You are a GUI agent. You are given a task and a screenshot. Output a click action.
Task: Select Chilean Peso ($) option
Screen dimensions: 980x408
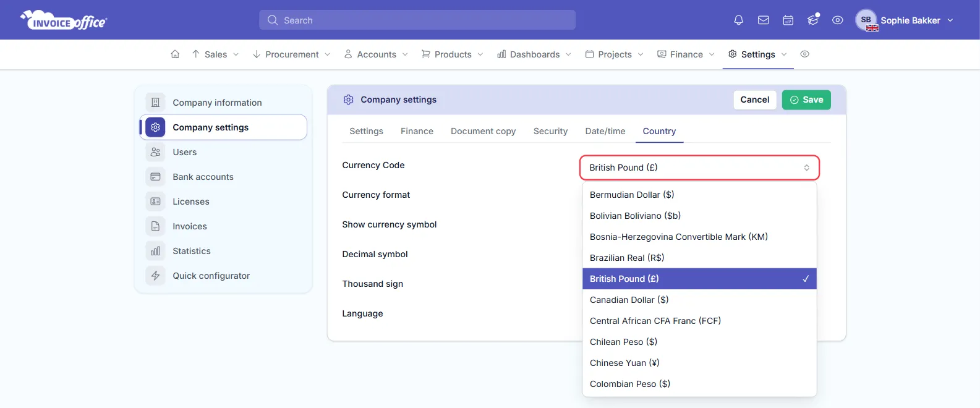pyautogui.click(x=699, y=342)
